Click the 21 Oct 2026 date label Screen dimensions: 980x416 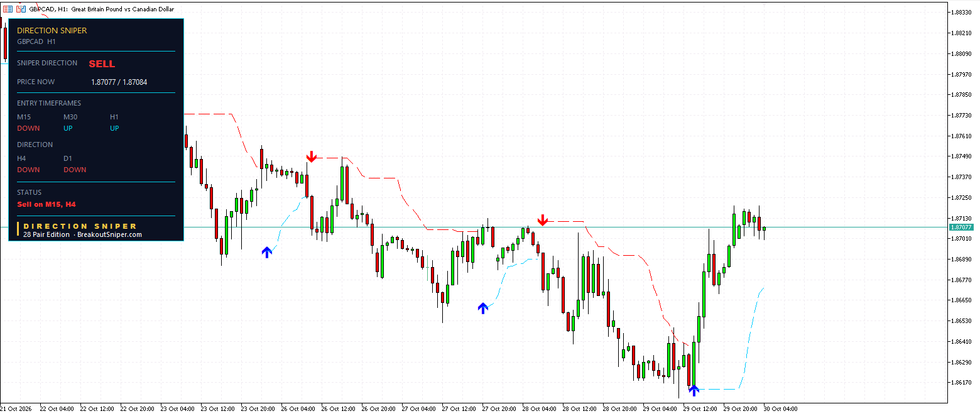tap(17, 408)
